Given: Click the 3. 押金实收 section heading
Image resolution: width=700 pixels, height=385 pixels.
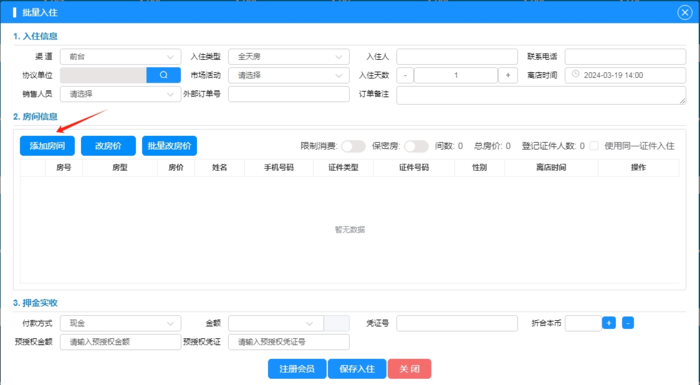Looking at the screenshot, I should [35, 303].
